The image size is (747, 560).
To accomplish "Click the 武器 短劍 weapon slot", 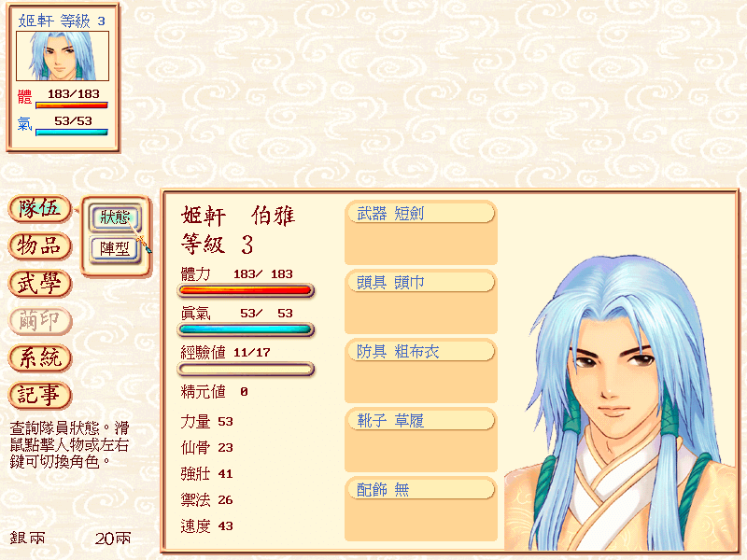I will click(421, 231).
